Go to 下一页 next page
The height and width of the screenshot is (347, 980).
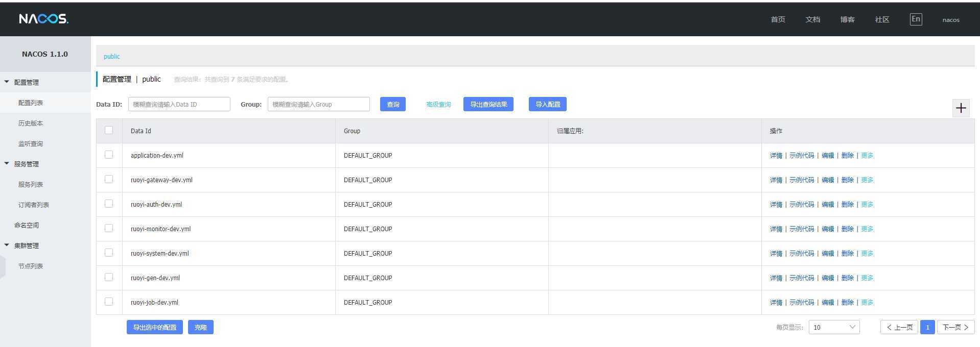[955, 327]
